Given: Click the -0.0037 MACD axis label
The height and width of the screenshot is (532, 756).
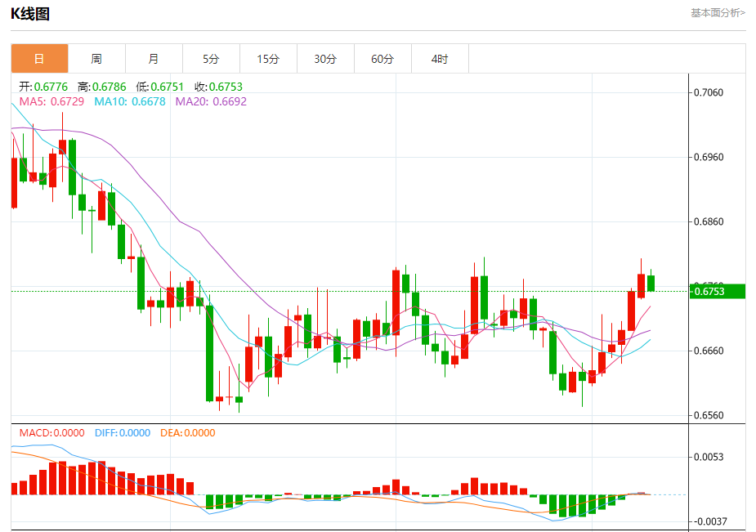Looking at the screenshot, I should tap(709, 521).
